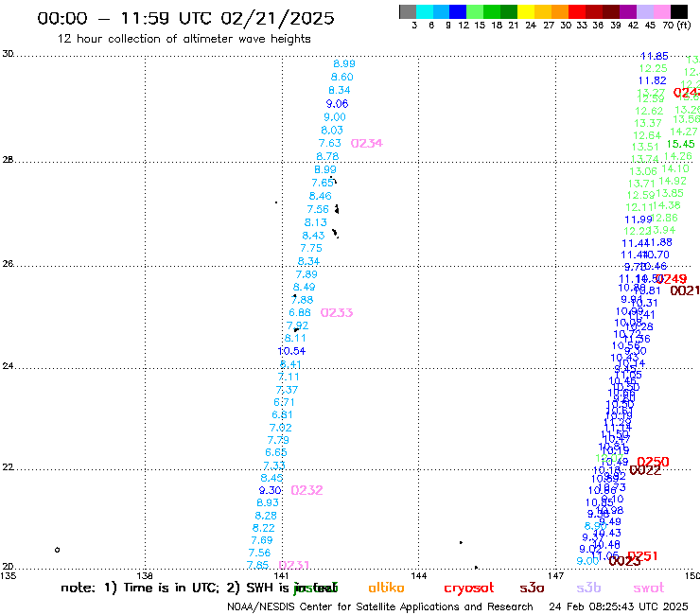Click the wave height value 8.46
Image resolution: width=700 pixels, height=615 pixels.
point(321,196)
